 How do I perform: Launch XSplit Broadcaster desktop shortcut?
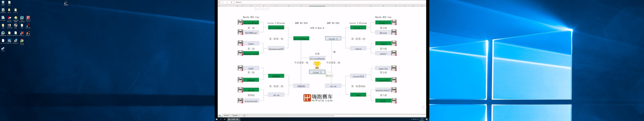[x=22, y=19]
